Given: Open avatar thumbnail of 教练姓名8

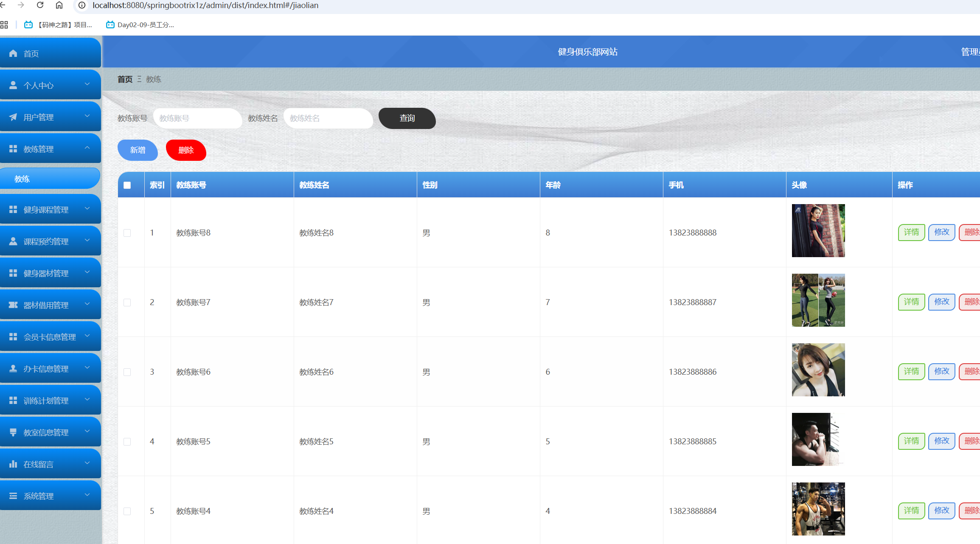Looking at the screenshot, I should (818, 230).
